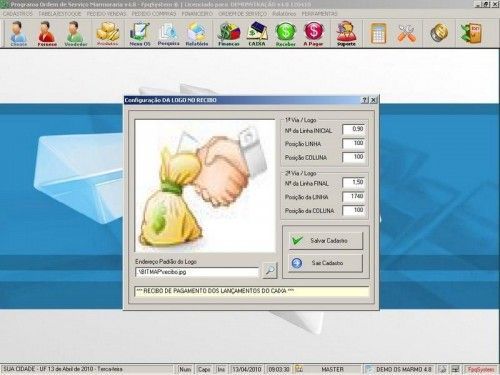Open the Produtos gold boxes icon
Image resolution: width=500 pixels, height=375 pixels.
coord(107,33)
